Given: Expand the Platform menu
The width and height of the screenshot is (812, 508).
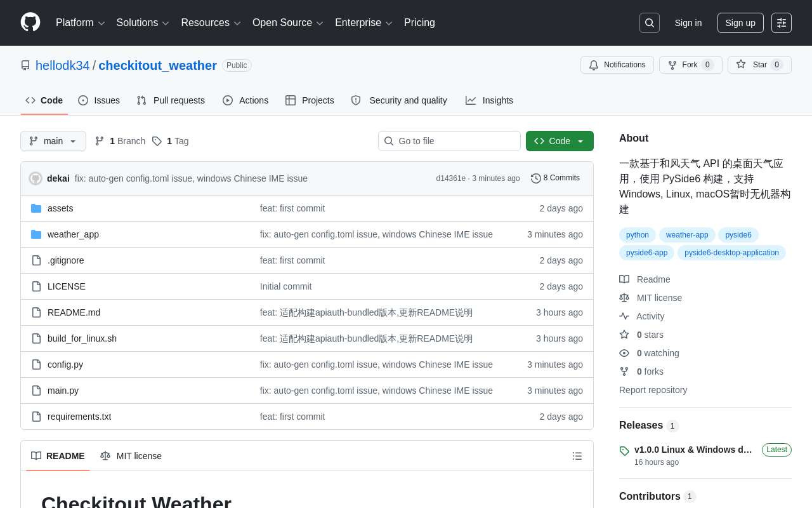Looking at the screenshot, I should click(80, 23).
